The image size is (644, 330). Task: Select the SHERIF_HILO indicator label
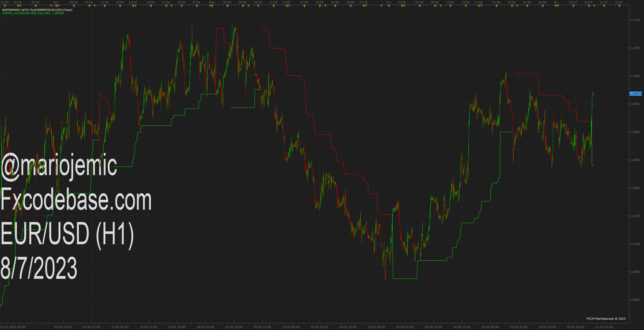33,13
